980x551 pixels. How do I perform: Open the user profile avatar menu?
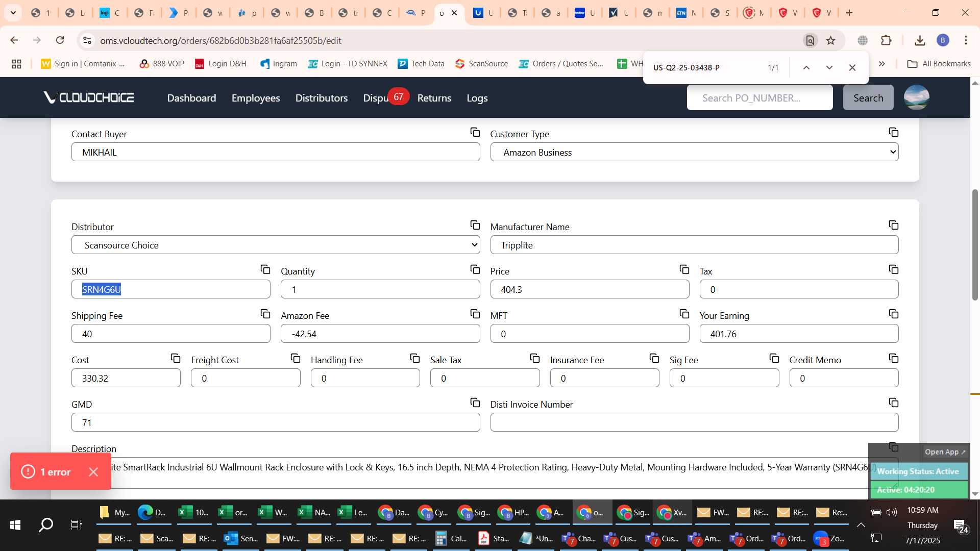[917, 97]
